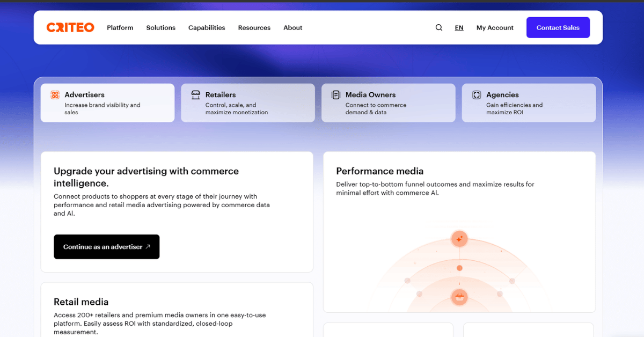Screen dimensions: 644x337
Task: Click the Contact Sales button
Action: pyautogui.click(x=558, y=27)
